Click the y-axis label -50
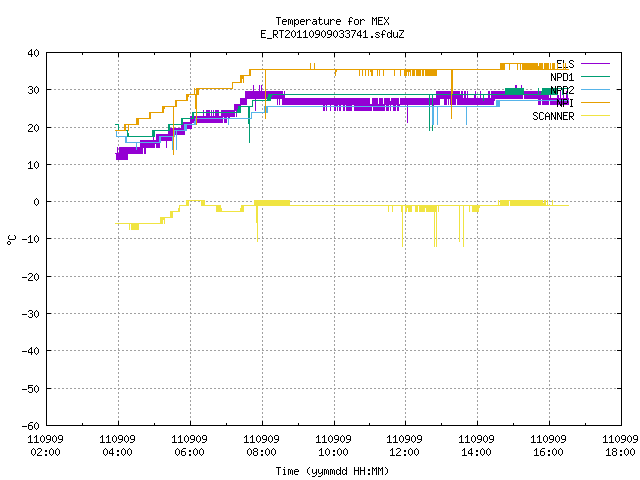Screen dimensions: 640x480 coord(31,389)
